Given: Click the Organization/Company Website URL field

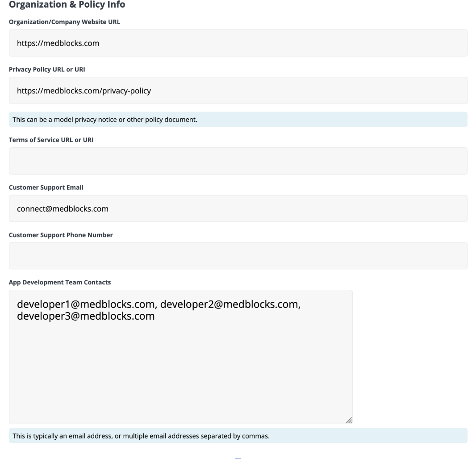Looking at the screenshot, I should coord(238,43).
